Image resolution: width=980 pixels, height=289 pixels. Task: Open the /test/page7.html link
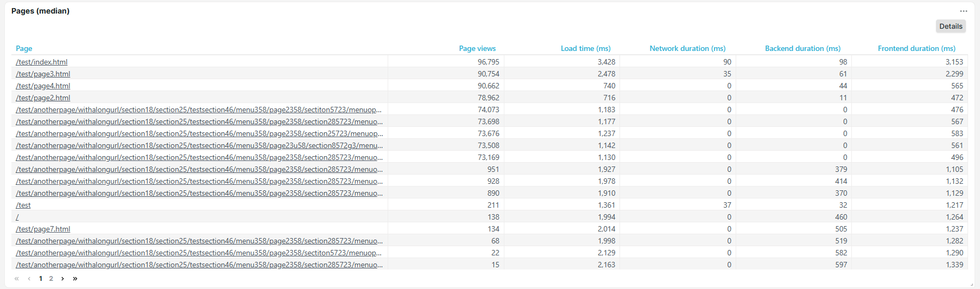coord(43,229)
